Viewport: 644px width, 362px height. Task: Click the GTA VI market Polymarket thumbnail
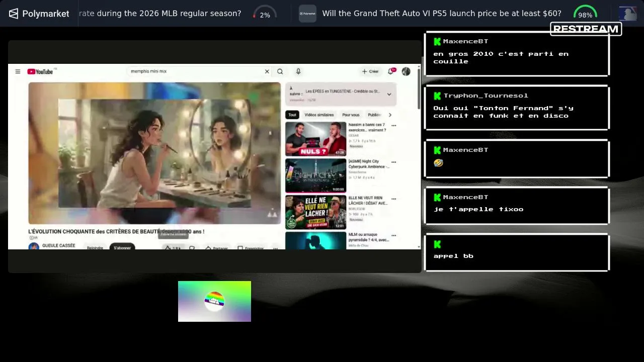[307, 14]
